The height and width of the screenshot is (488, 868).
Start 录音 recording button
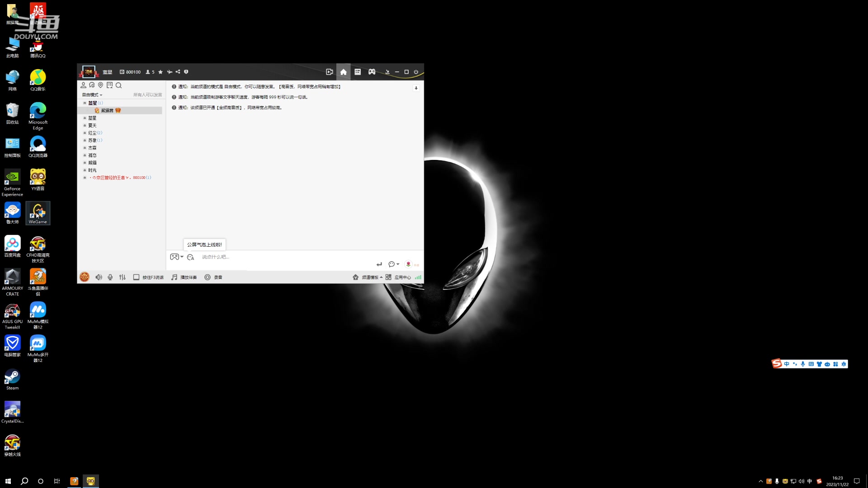click(x=213, y=277)
